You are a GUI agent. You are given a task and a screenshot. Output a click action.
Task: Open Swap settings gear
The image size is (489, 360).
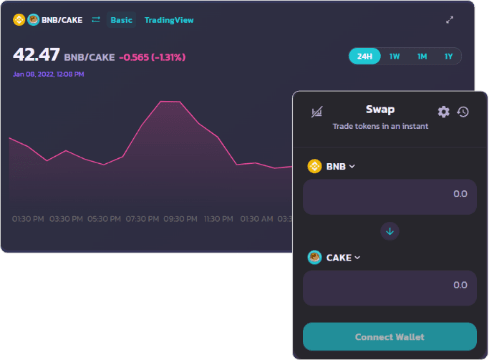click(x=443, y=112)
